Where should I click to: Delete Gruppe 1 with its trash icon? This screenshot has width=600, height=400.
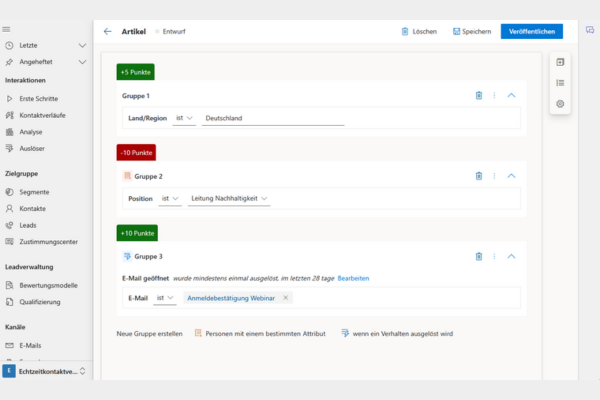(x=479, y=95)
